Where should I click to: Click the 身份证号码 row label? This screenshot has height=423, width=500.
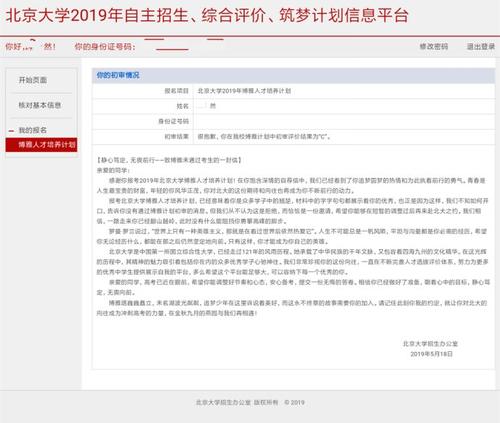[x=174, y=121]
